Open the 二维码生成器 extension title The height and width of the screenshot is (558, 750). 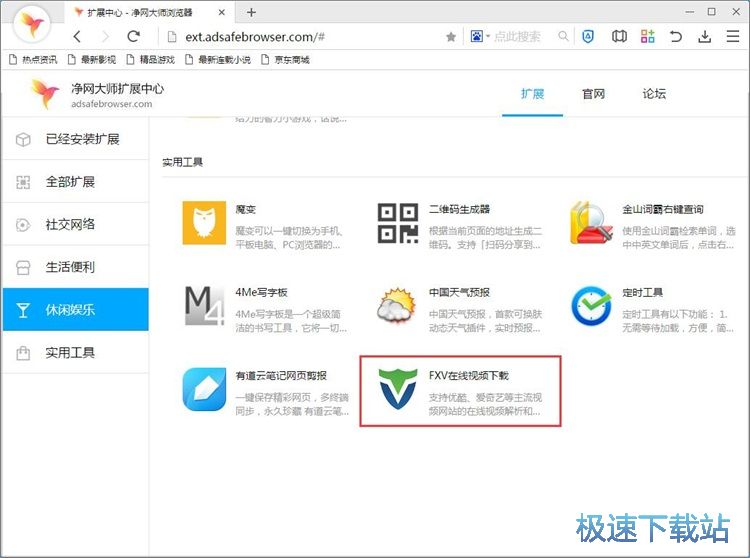pos(459,209)
